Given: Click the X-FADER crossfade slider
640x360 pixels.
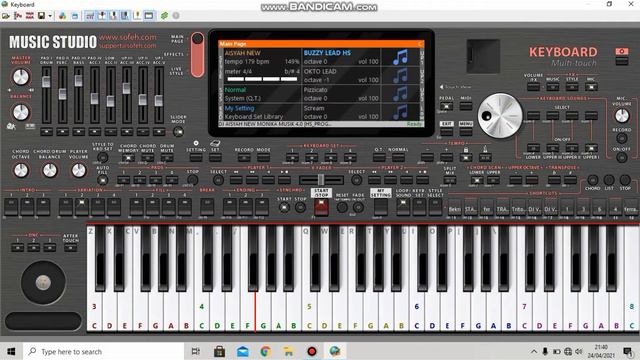Looking at the screenshot, I should (321, 180).
